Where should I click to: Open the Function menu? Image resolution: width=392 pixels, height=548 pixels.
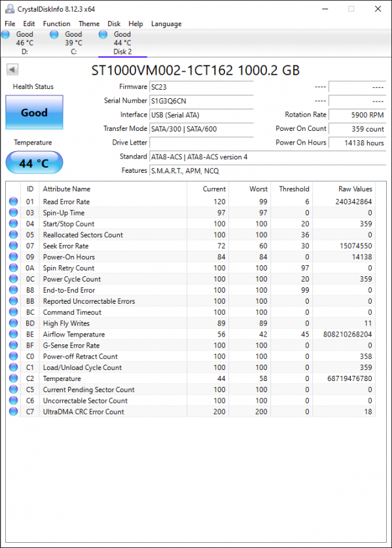pyautogui.click(x=56, y=24)
